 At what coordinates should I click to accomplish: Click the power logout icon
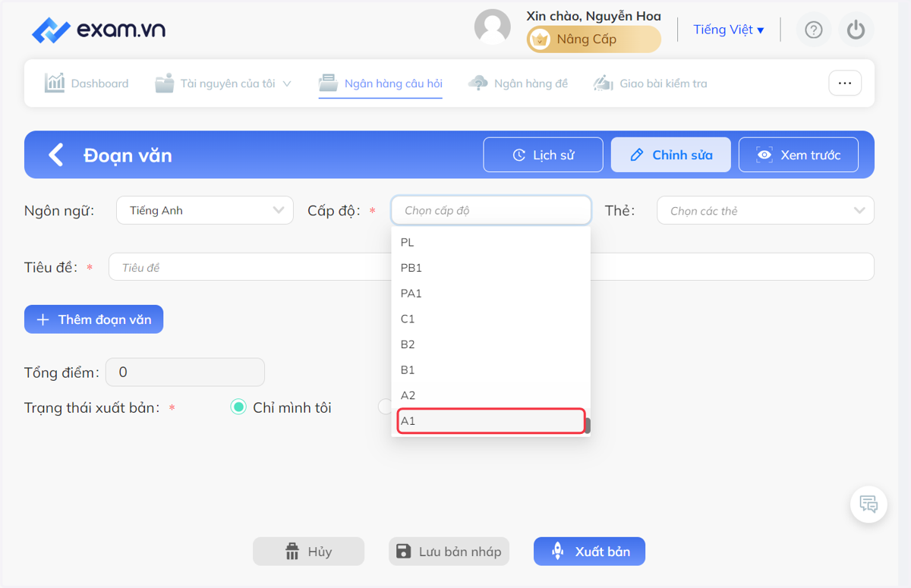pyautogui.click(x=856, y=30)
